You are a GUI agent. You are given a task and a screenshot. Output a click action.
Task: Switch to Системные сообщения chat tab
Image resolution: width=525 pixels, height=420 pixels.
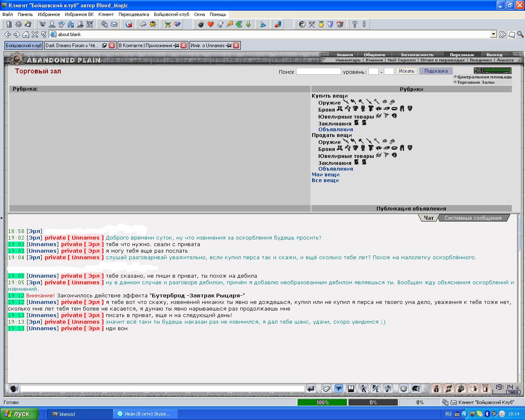(473, 218)
